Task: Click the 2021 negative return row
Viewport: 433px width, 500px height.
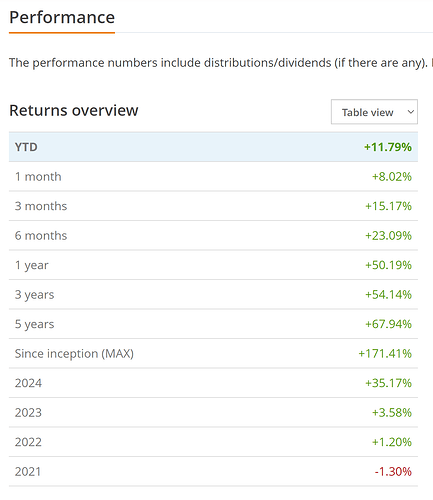Action: 213,472
